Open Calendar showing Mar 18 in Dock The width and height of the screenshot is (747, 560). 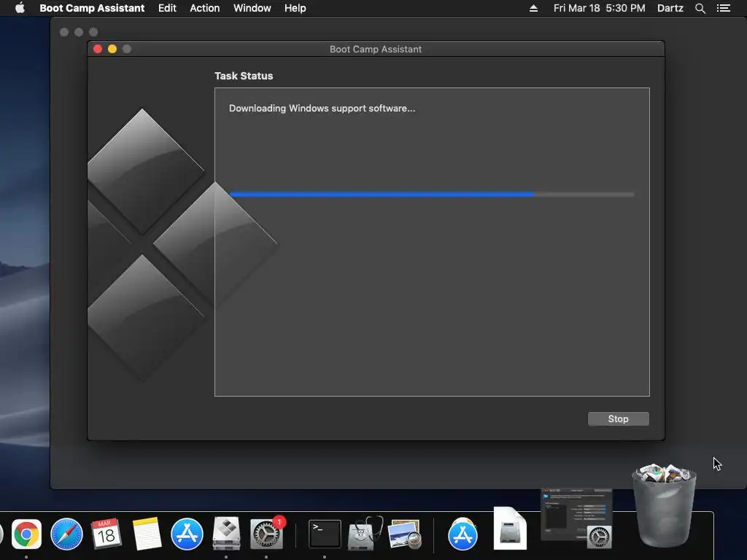pos(107,533)
